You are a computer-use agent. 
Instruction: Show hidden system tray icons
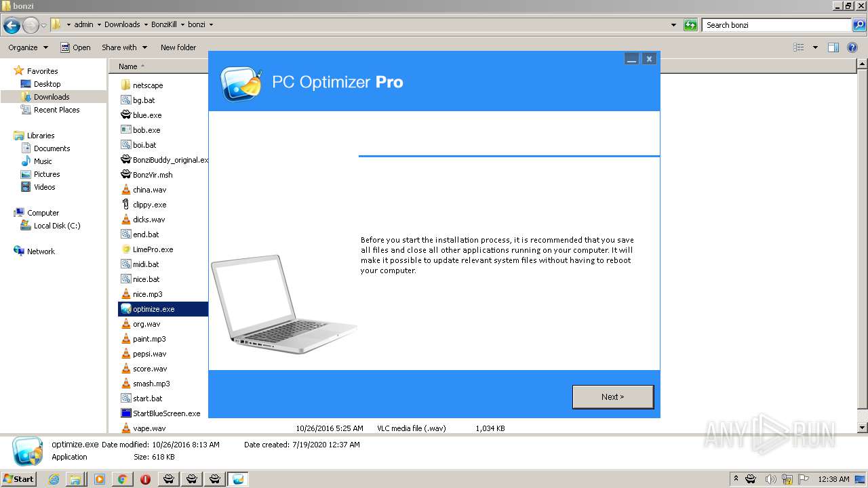pos(736,479)
